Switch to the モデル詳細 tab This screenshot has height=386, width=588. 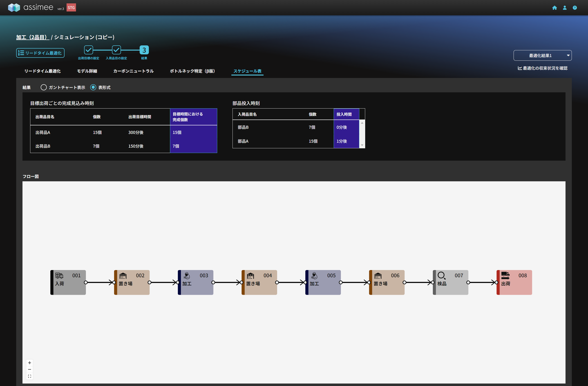tap(87, 71)
